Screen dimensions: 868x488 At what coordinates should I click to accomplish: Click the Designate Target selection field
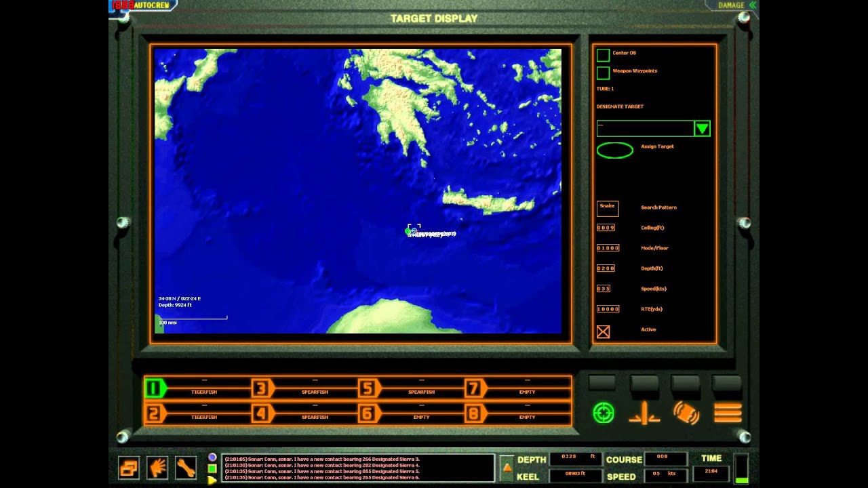(x=645, y=128)
